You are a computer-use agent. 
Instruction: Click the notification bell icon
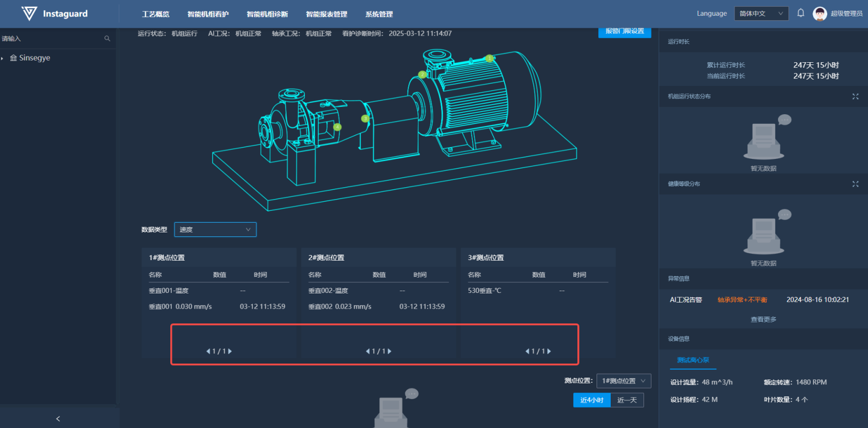(x=801, y=13)
